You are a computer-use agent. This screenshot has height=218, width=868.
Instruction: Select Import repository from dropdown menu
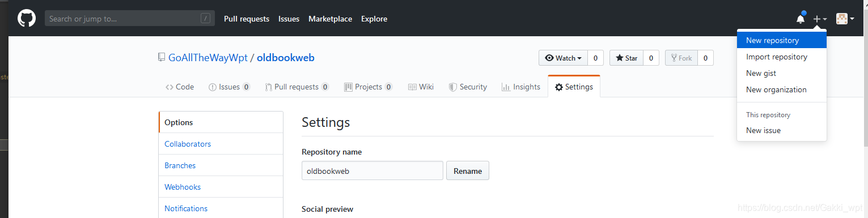782,57
